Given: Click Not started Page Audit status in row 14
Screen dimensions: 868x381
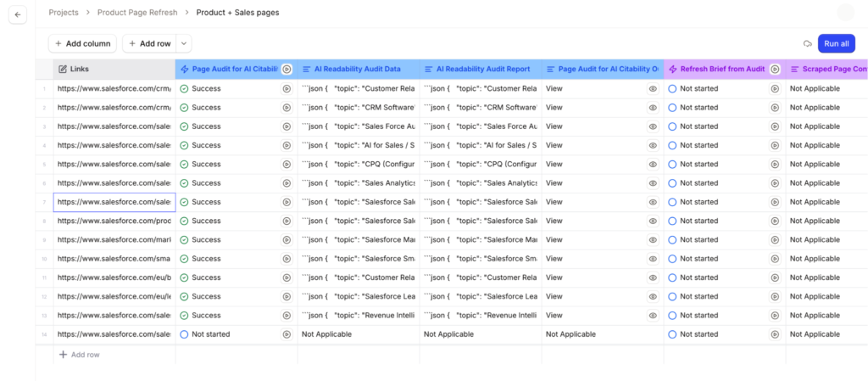Looking at the screenshot, I should click(205, 334).
